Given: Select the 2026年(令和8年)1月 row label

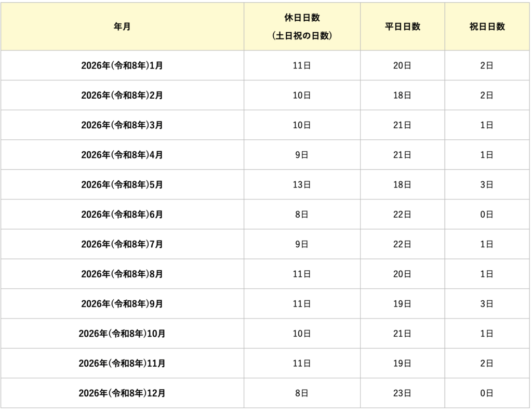Looking at the screenshot, I should [122, 65].
